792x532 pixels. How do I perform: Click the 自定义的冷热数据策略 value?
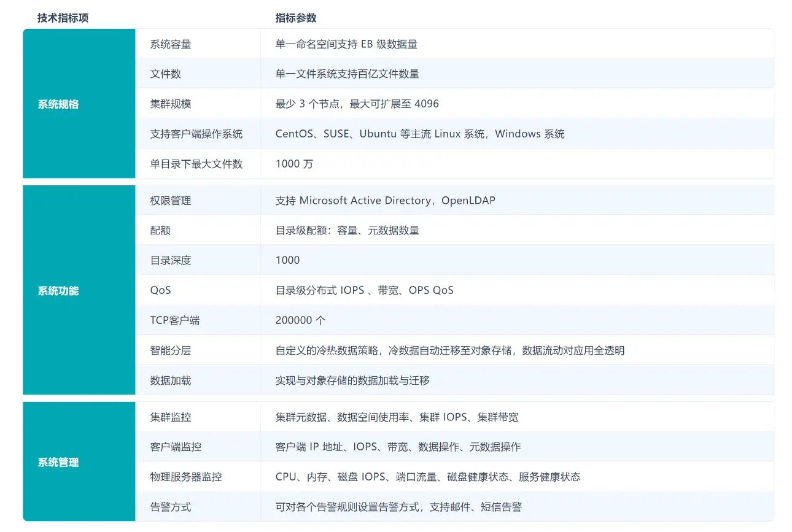[x=450, y=350]
